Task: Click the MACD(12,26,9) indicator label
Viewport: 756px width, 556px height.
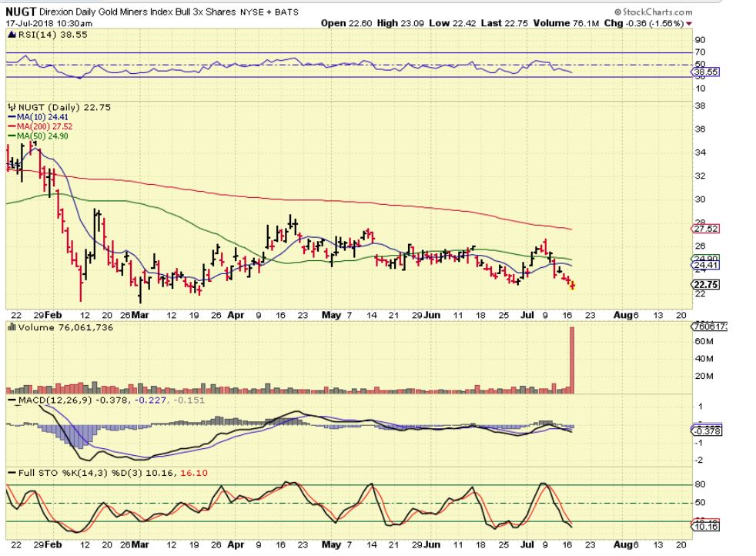Action: 55,400
